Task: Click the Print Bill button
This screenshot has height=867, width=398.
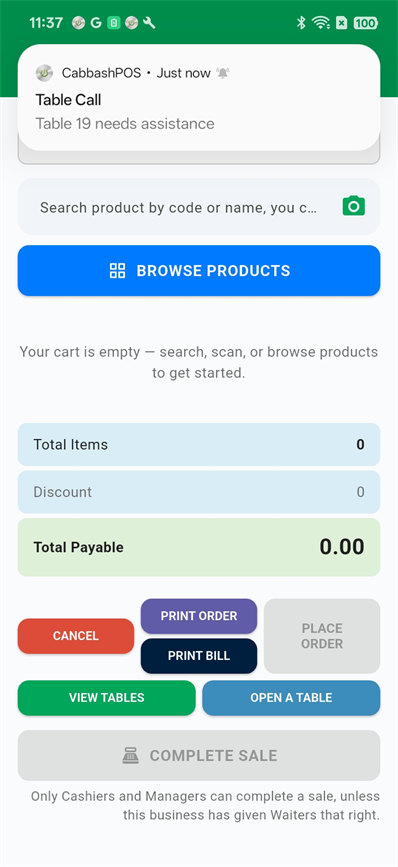Action: [199, 656]
